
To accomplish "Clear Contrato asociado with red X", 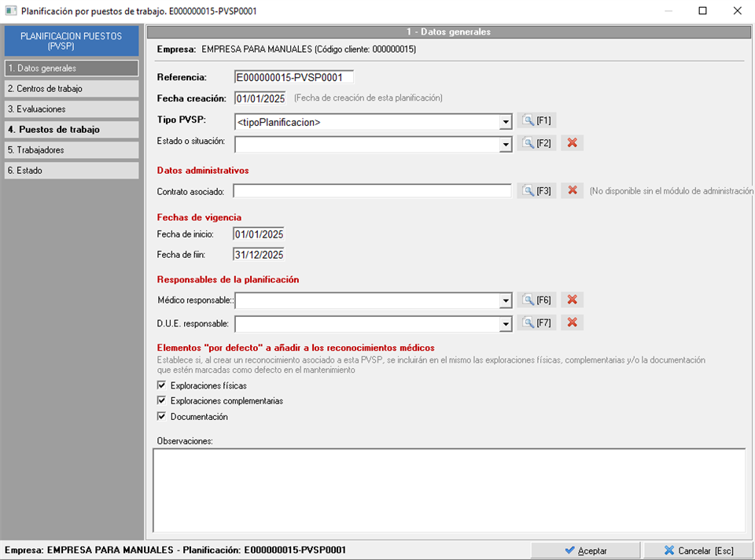I will 572,190.
